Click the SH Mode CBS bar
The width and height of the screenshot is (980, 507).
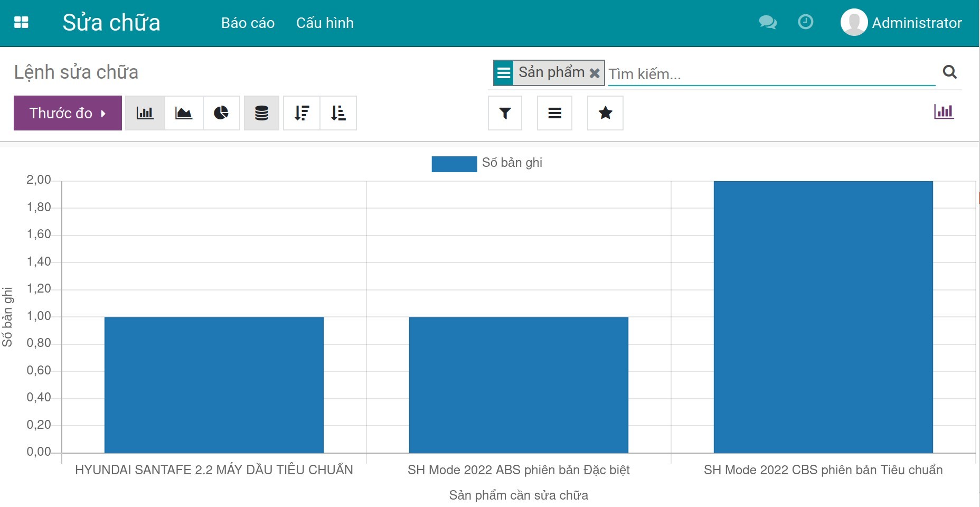[823, 317]
